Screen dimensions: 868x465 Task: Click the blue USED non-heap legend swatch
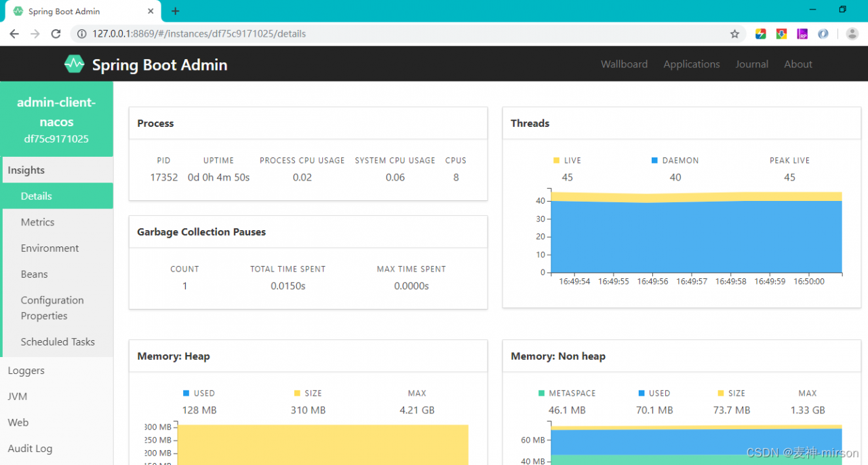coord(641,393)
